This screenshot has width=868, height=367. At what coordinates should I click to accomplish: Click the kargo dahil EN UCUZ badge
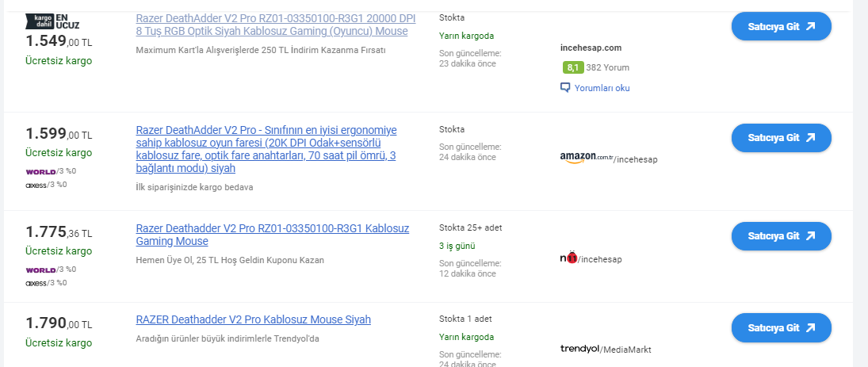point(52,21)
